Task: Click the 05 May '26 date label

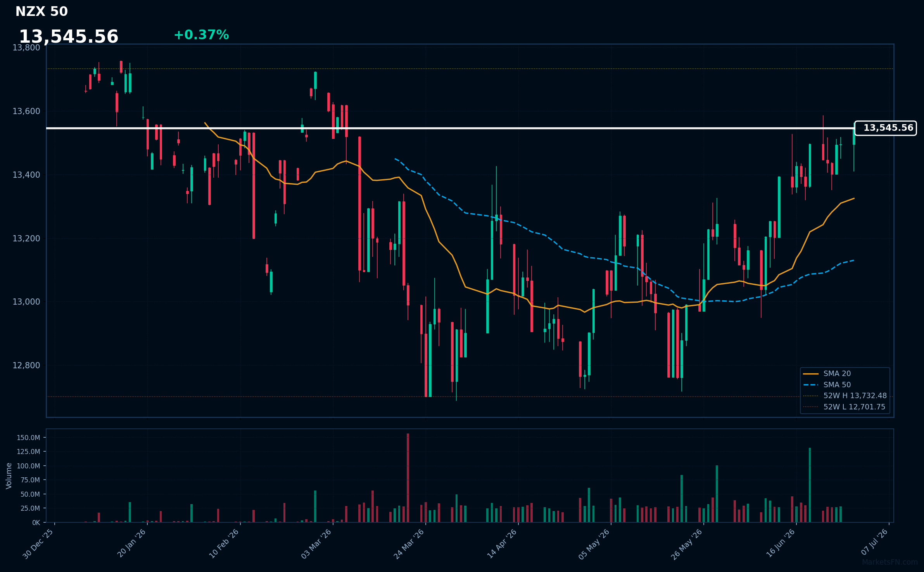Action: [594, 544]
